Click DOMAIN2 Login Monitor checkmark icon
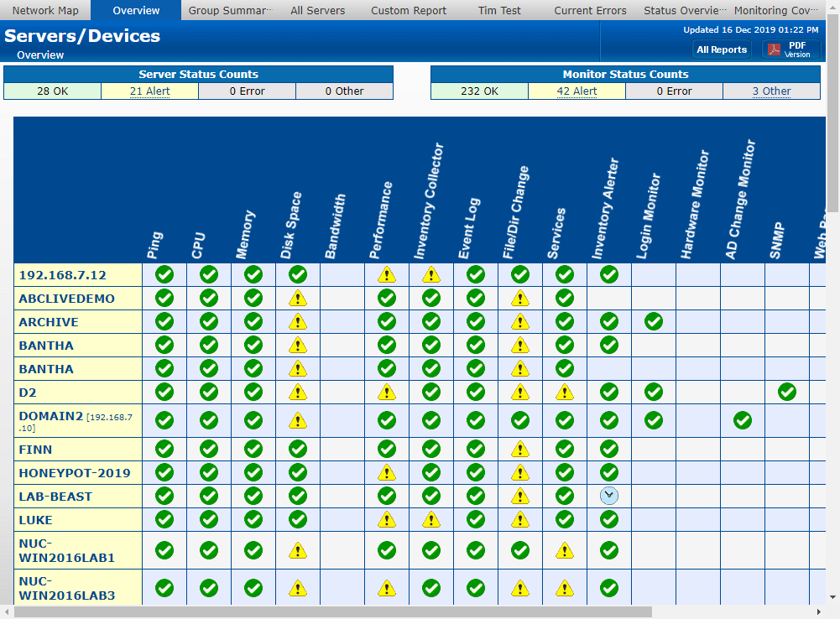The width and height of the screenshot is (840, 619). point(653,420)
